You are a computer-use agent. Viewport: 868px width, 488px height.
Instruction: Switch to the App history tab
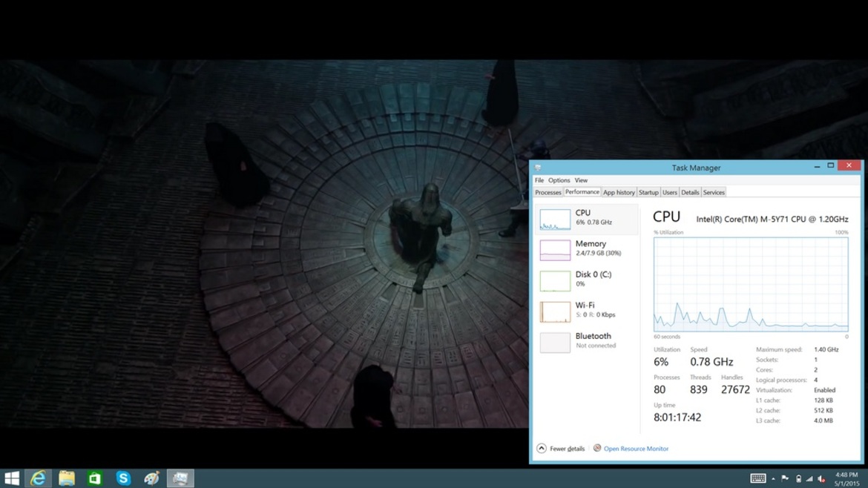point(619,193)
